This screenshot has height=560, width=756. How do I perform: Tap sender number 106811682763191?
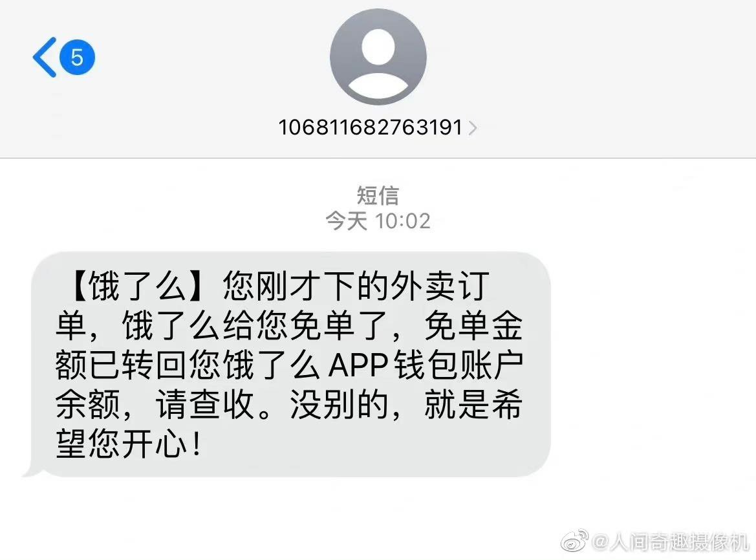[x=371, y=127]
